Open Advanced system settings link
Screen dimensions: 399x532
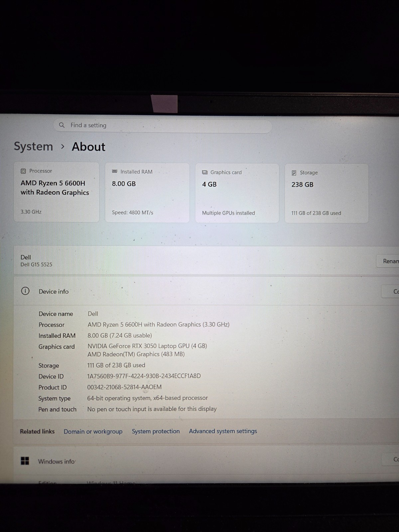click(x=223, y=431)
